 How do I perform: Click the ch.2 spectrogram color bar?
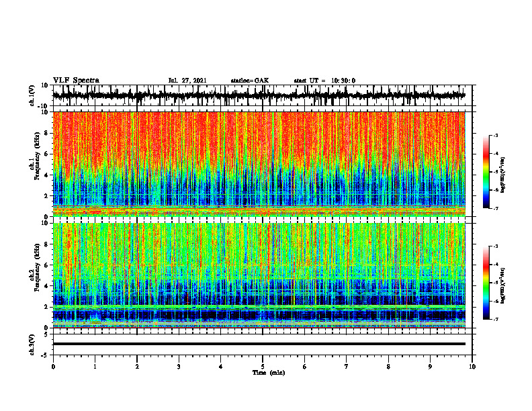pyautogui.click(x=486, y=283)
